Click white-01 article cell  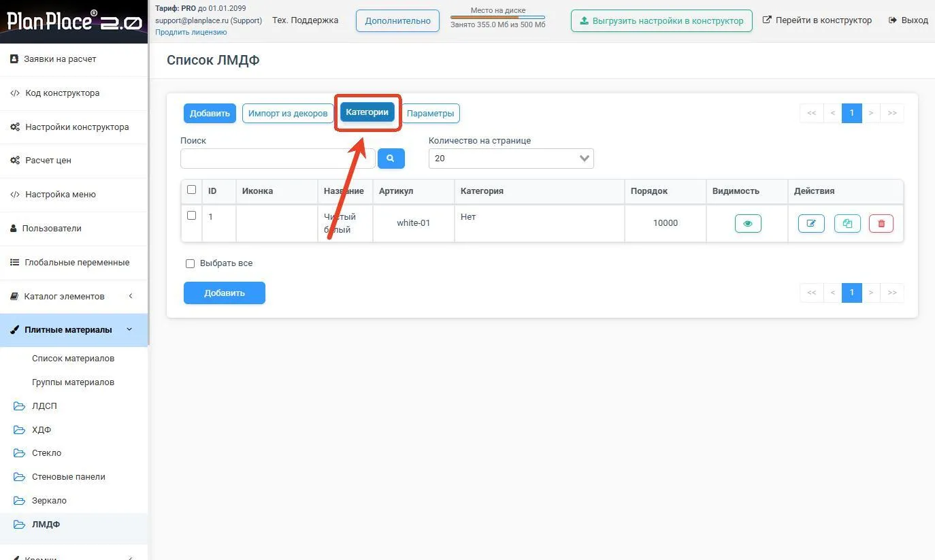(x=413, y=223)
